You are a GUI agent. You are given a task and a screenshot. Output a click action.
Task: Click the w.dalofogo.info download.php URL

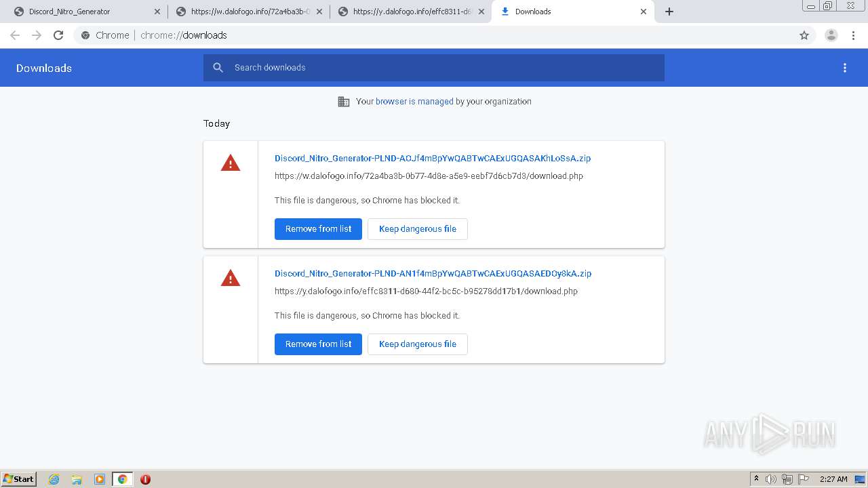point(429,176)
